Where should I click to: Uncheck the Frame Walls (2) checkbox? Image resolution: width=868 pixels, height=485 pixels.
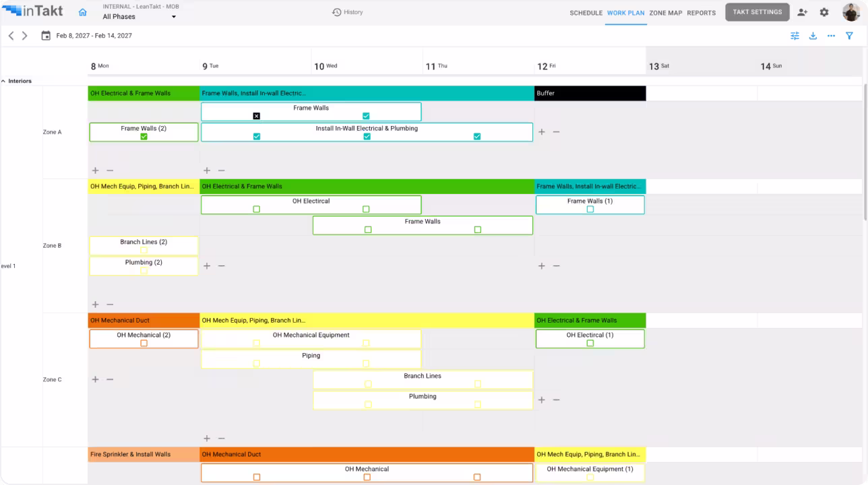(x=144, y=137)
